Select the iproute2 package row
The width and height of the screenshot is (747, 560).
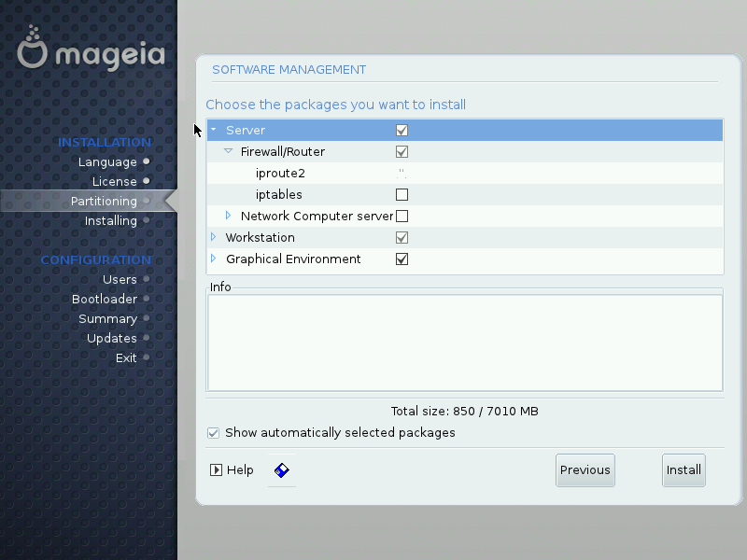point(465,174)
